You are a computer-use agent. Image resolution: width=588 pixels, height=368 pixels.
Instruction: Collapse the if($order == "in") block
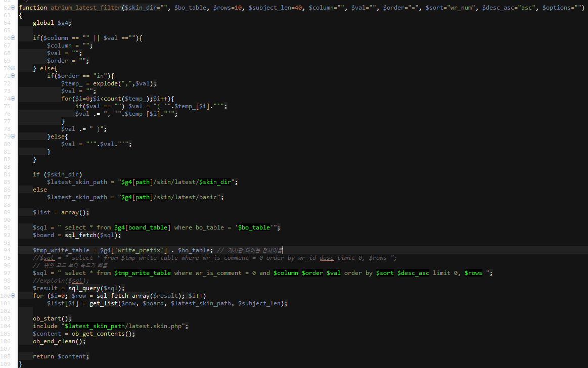click(13, 76)
